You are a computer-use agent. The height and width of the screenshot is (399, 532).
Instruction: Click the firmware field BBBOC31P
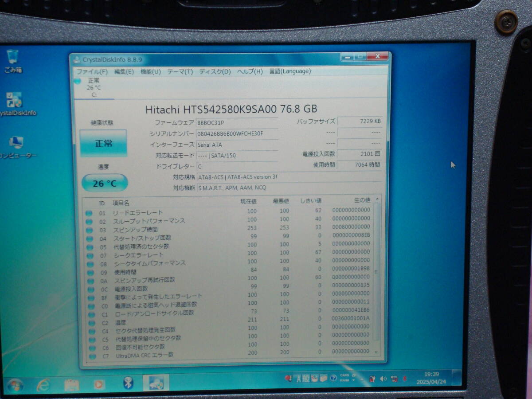237,122
